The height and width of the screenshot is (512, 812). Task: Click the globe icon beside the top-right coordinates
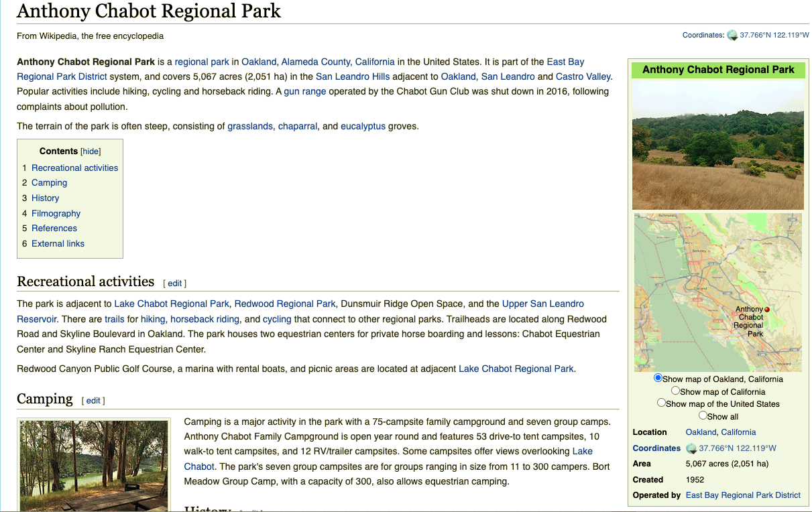tap(732, 36)
